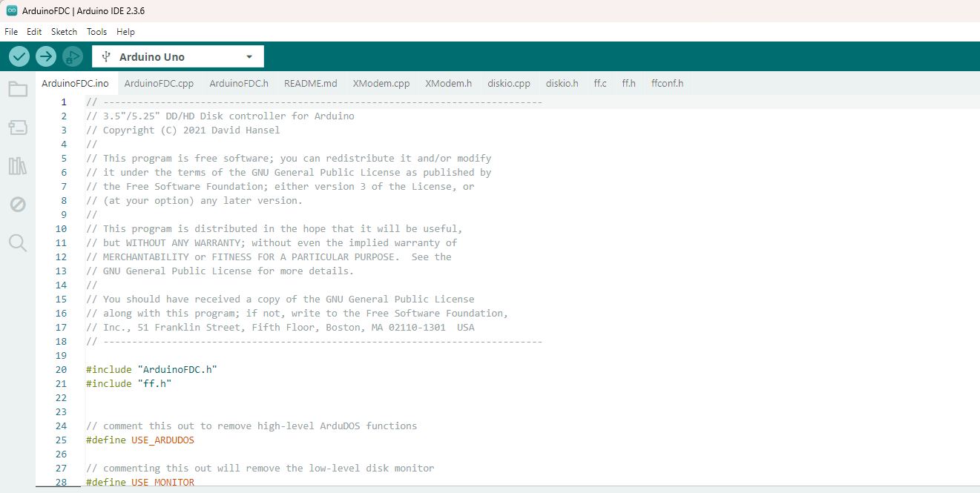Viewport: 980px width, 493px height.
Task: Open the Sketch menu
Action: click(64, 32)
